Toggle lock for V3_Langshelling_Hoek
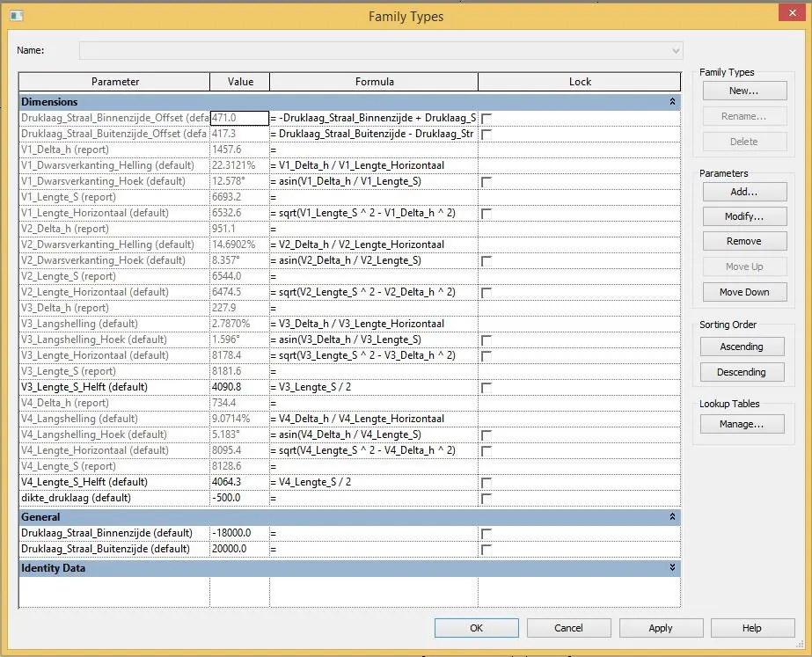The image size is (812, 657). tap(486, 340)
